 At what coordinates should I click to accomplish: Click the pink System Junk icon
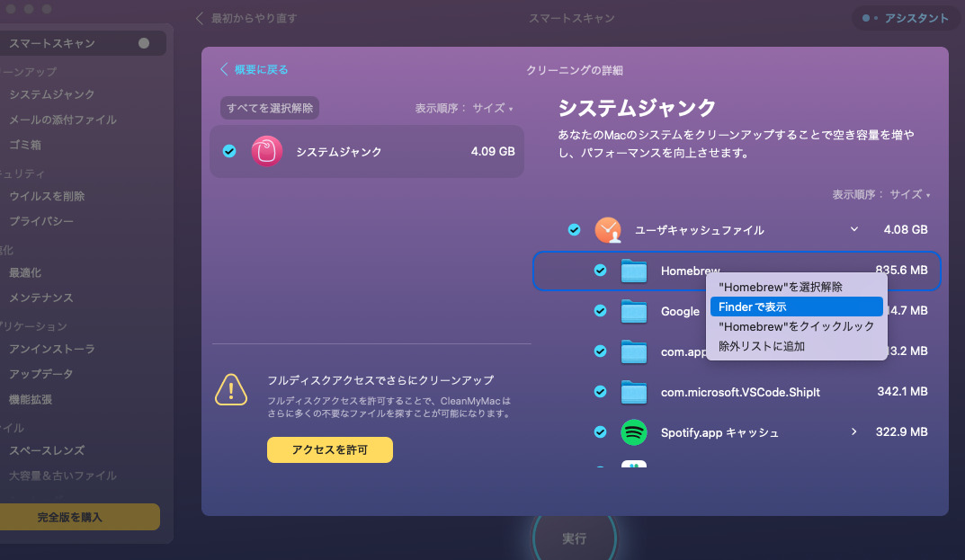pos(266,151)
